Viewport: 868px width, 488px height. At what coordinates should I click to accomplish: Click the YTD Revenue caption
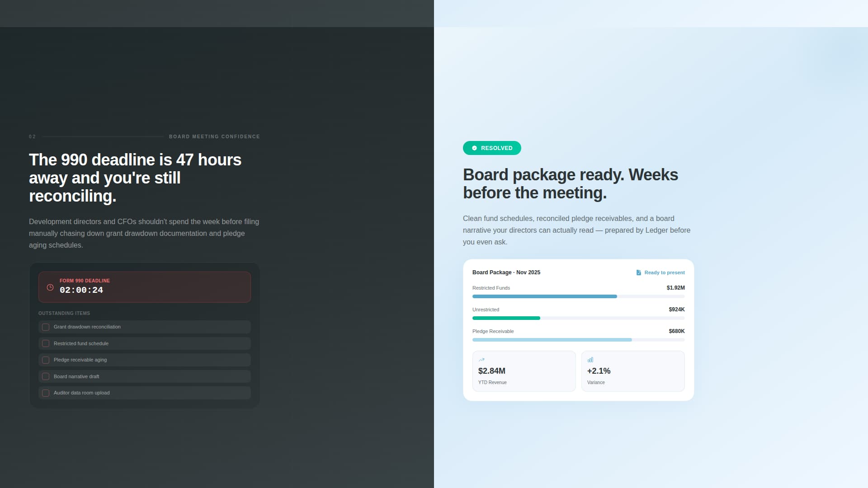tap(492, 383)
